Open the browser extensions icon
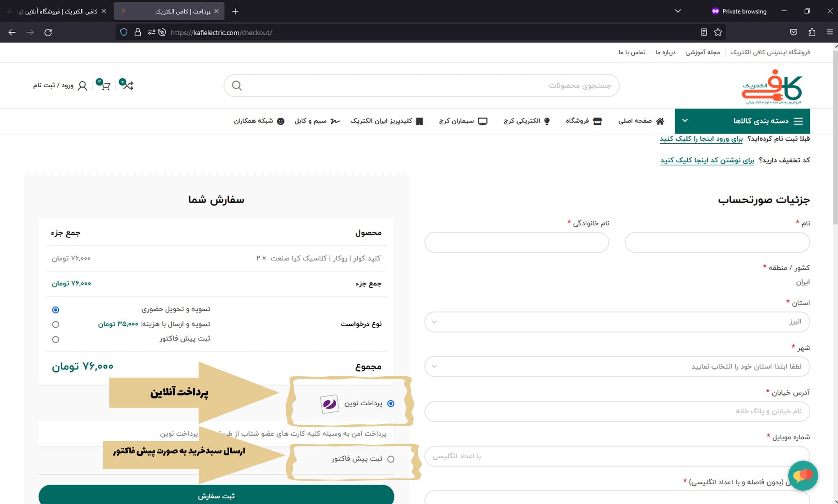Viewport: 838px width, 504px height. (x=812, y=32)
